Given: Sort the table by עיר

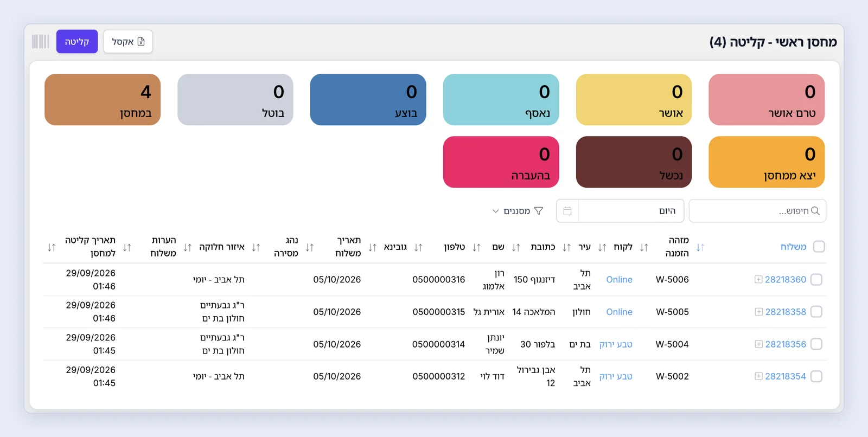Looking at the screenshot, I should [x=566, y=247].
